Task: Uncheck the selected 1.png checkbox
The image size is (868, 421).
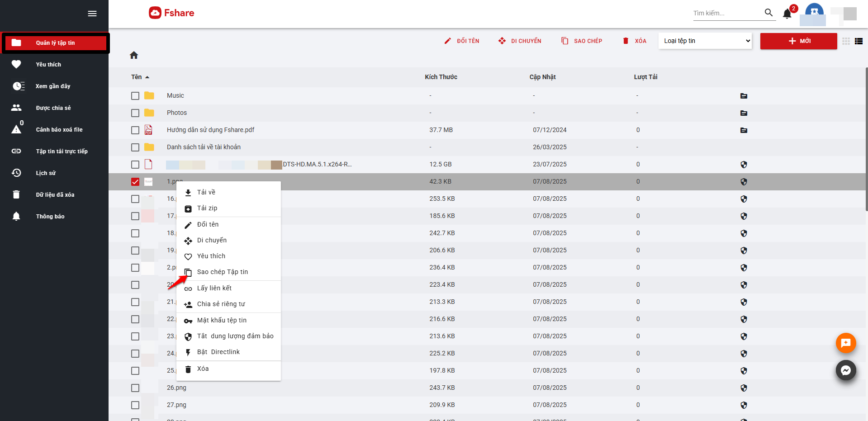Action: click(x=135, y=182)
